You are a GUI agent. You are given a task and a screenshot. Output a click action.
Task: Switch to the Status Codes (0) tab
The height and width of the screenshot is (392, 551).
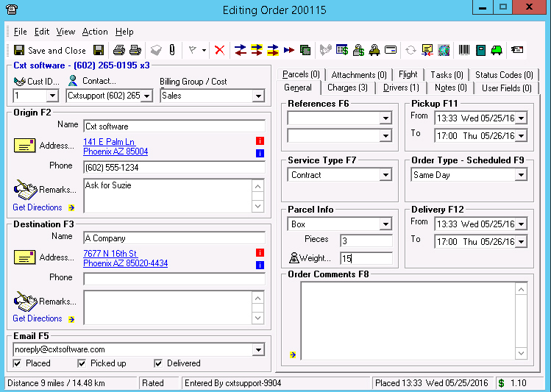point(504,74)
